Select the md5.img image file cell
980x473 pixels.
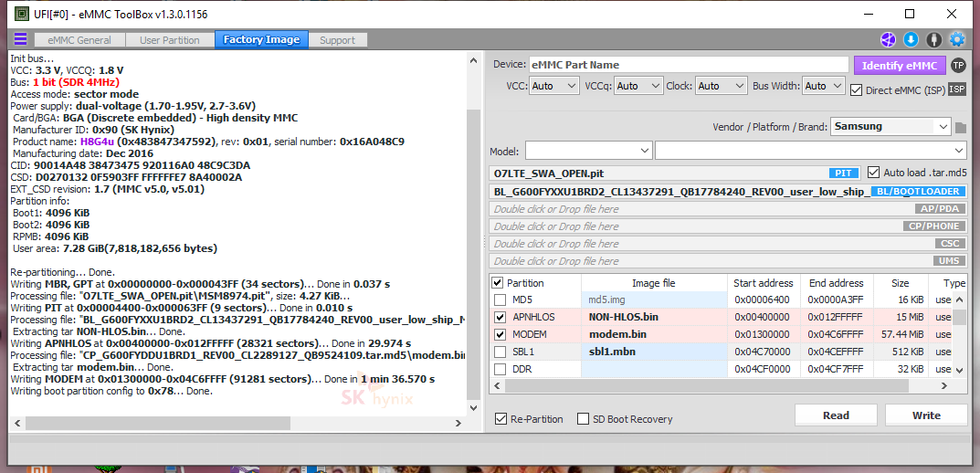(x=654, y=300)
